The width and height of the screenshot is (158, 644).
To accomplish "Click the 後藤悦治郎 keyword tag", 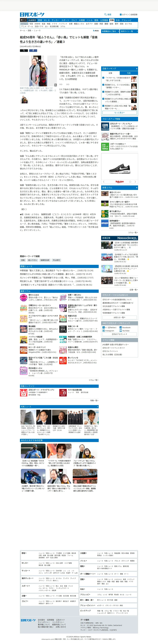I will 45,260.
